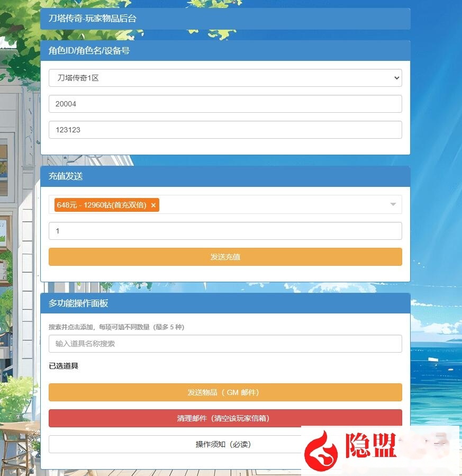
Task: Open the 刀塔传奇1区 server dropdown
Action: (x=225, y=78)
